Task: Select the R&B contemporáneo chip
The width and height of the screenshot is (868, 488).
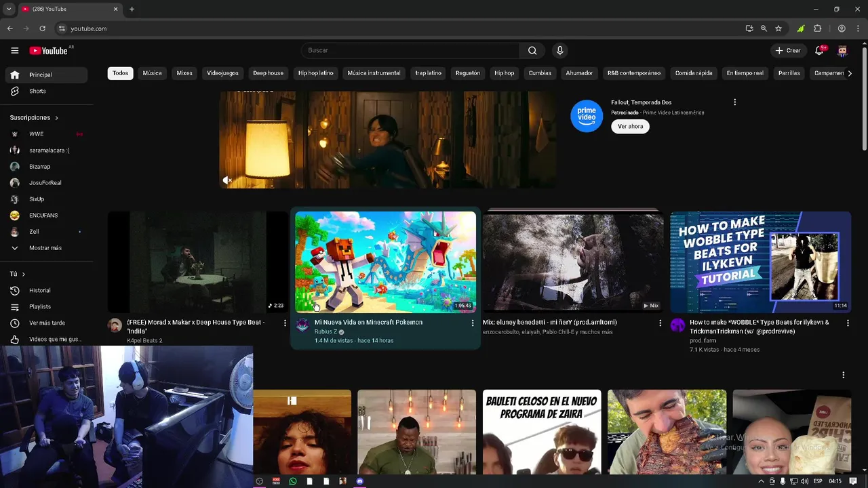Action: (x=633, y=73)
